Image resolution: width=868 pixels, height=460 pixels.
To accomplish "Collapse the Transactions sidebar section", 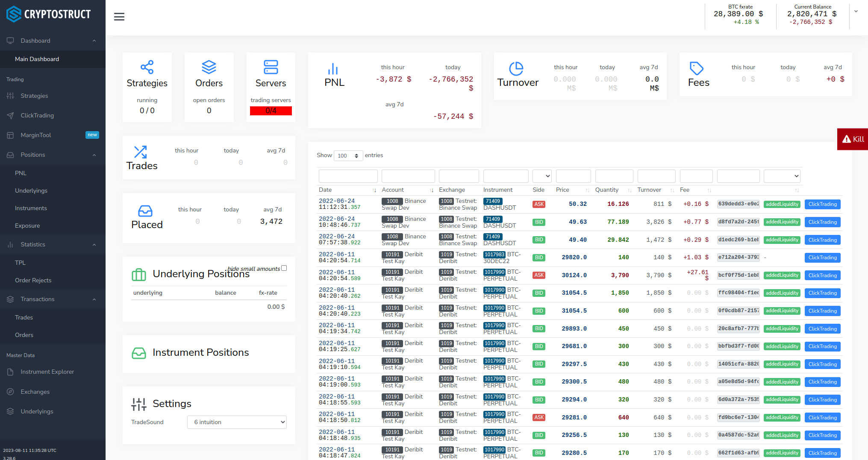I will (94, 299).
